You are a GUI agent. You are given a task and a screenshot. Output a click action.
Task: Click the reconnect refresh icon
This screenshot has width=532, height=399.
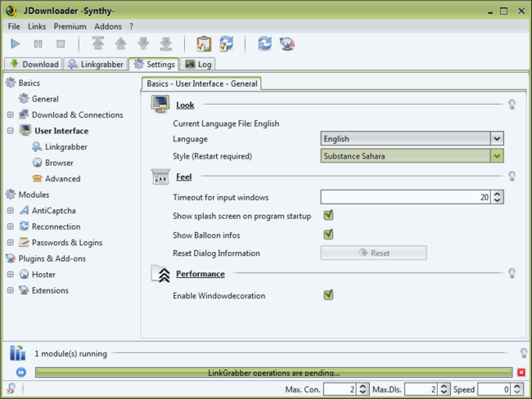click(264, 43)
